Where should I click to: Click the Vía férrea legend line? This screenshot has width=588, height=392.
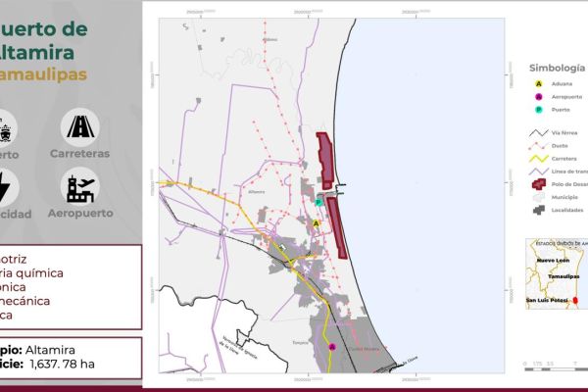539,131
